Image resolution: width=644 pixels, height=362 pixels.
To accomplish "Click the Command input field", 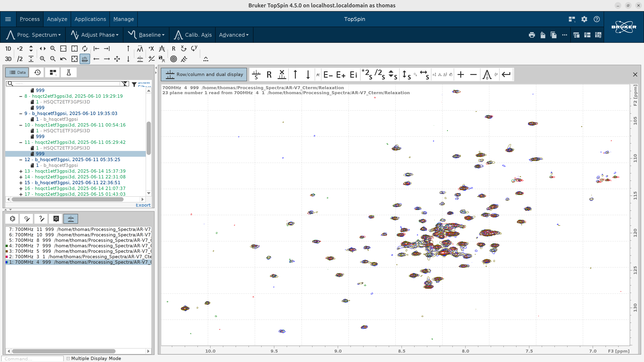I will click(x=33, y=359).
